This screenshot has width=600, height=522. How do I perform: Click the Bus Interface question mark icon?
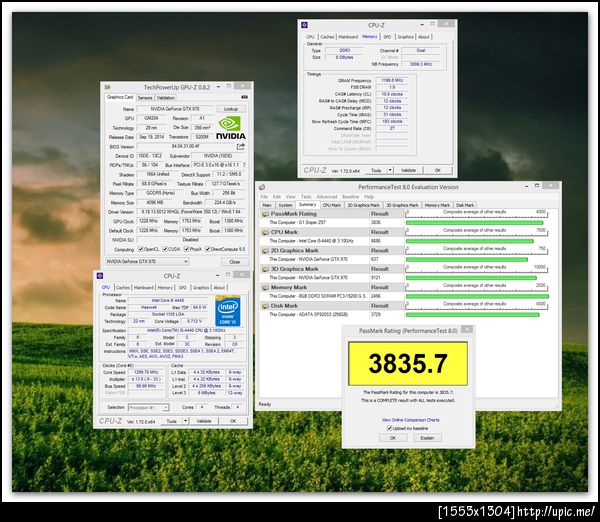click(244, 165)
